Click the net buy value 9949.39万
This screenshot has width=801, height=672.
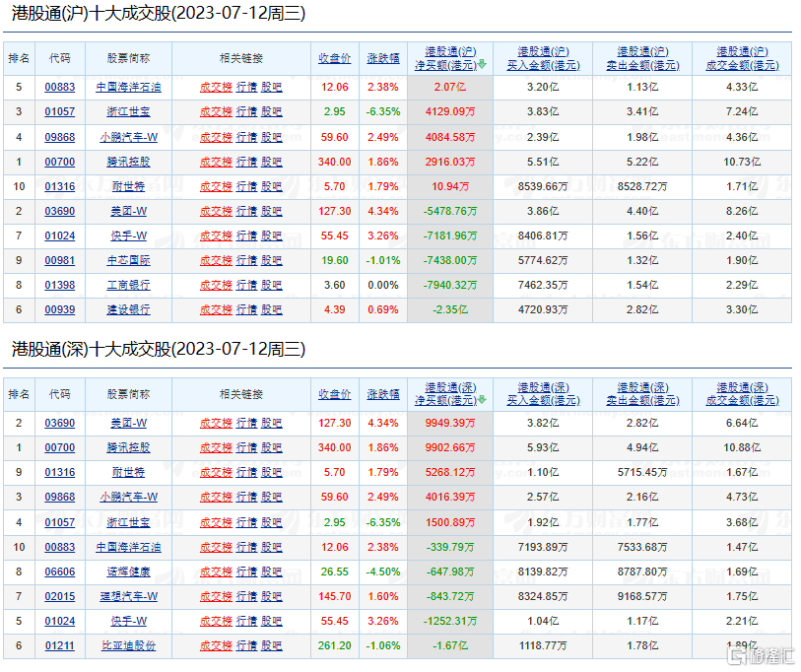[x=450, y=423]
